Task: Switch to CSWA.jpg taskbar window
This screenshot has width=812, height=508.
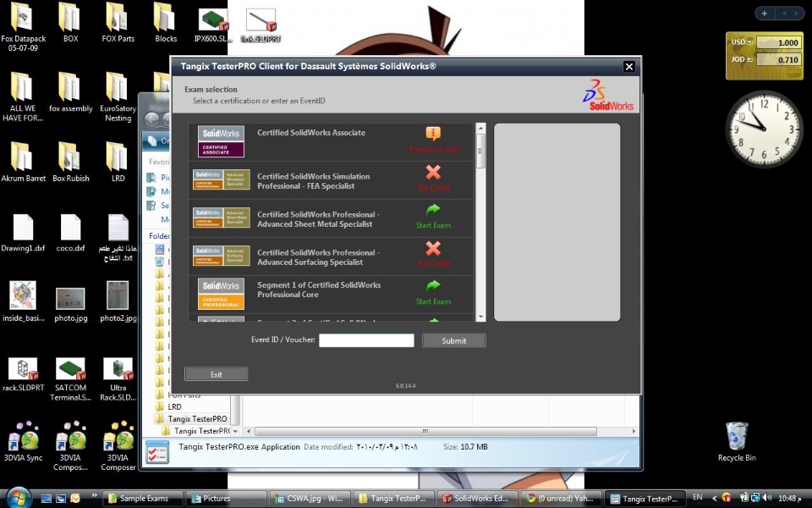Action: pos(310,499)
